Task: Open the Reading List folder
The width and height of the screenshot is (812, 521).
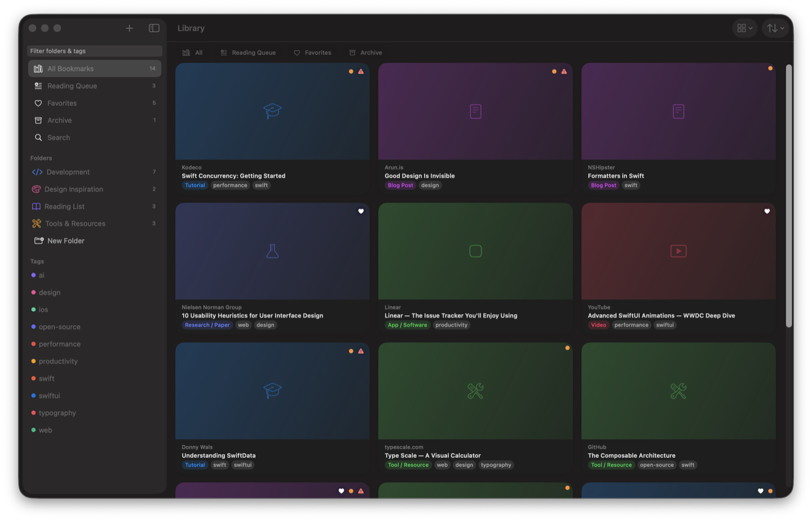Action: (x=95, y=206)
